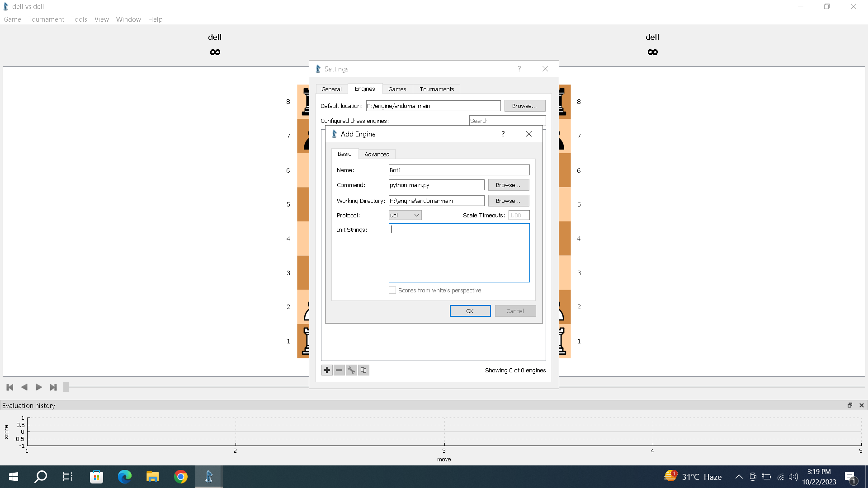Screen dimensions: 868x488
Task: Add a new engine with the plus icon
Action: (326, 370)
